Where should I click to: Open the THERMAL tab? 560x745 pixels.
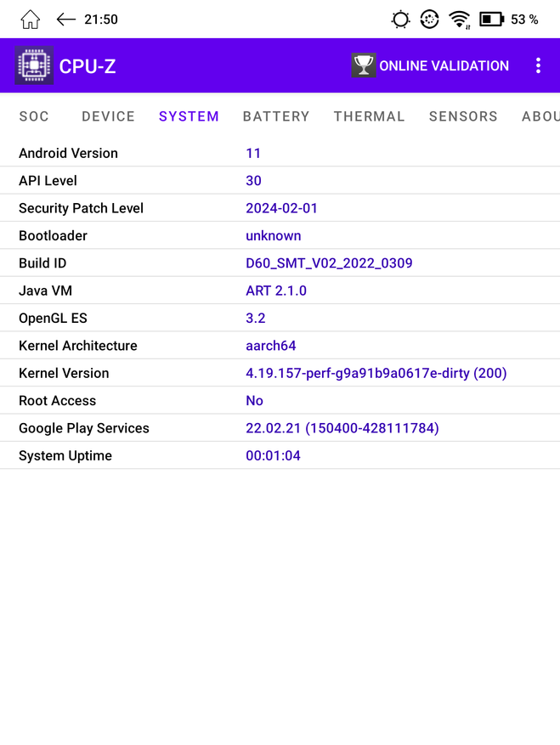pos(370,116)
